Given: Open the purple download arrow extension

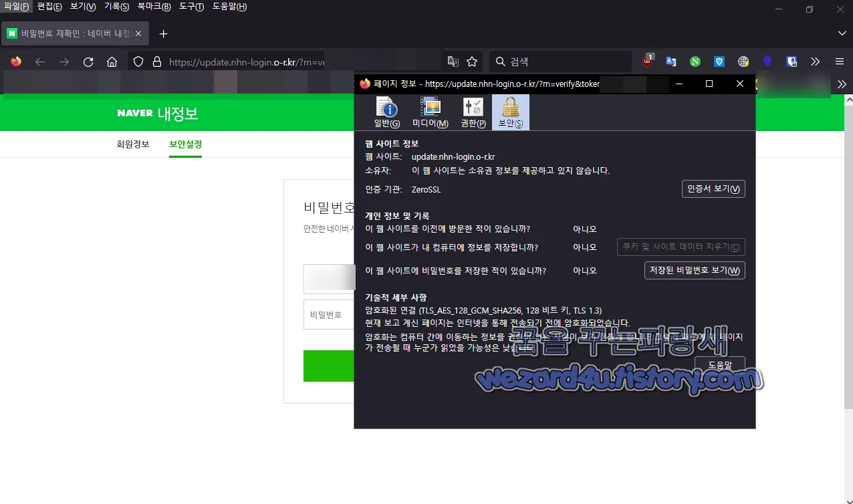Looking at the screenshot, I should tap(767, 61).
